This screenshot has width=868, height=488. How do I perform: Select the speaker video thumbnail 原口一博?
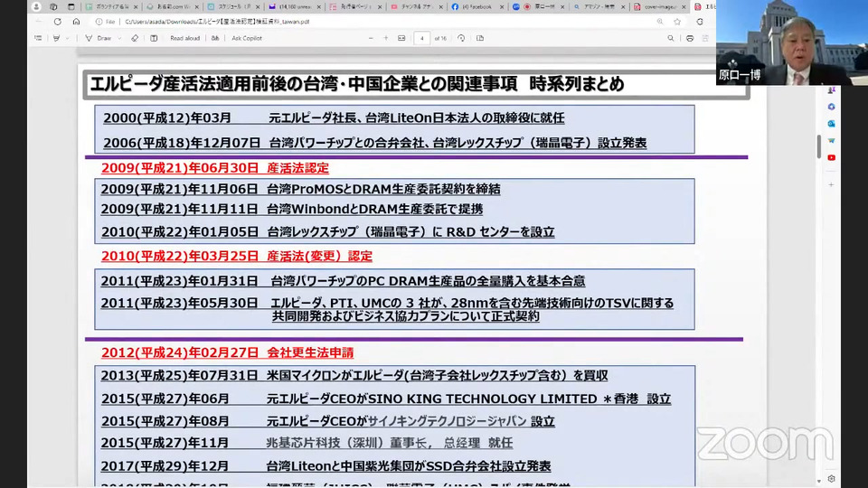click(x=792, y=42)
